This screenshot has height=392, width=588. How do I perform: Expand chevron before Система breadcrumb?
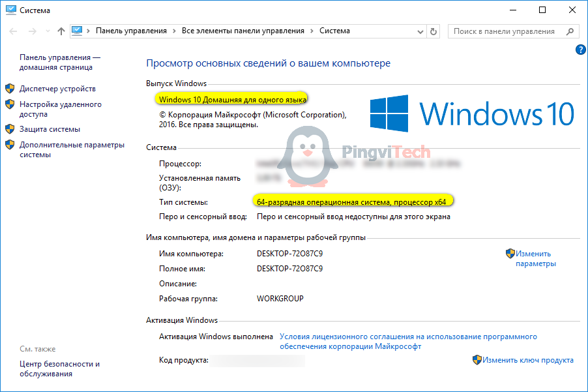pyautogui.click(x=312, y=31)
